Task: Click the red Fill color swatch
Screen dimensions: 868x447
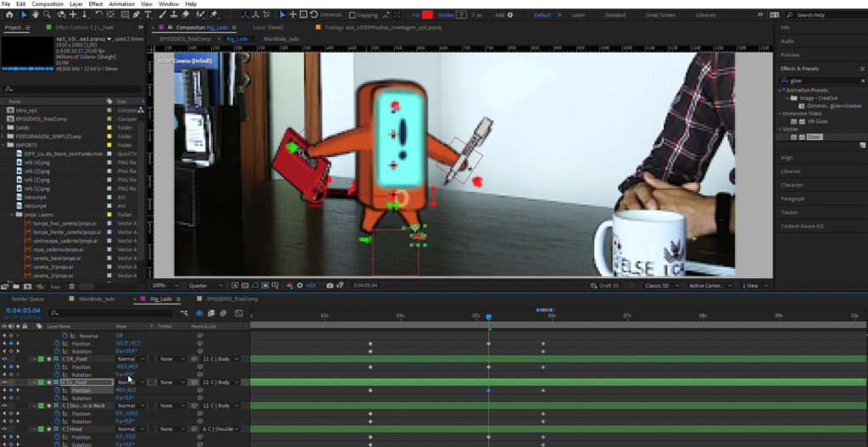Action: (x=427, y=15)
